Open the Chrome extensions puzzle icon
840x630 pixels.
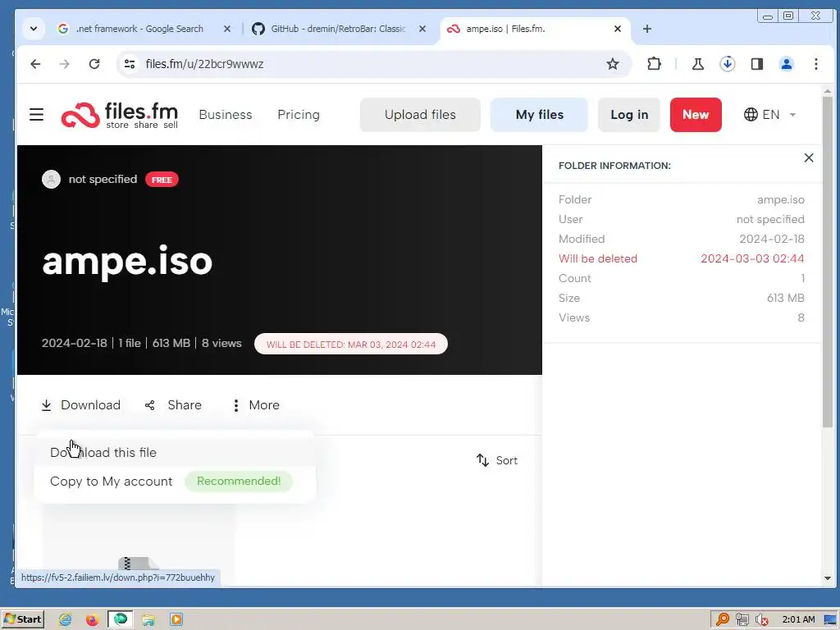pyautogui.click(x=654, y=64)
